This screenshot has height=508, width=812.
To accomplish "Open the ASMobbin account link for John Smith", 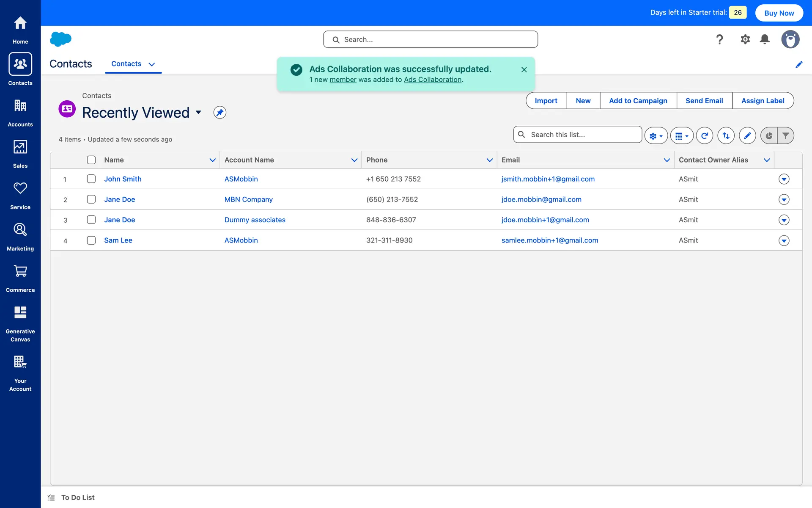I will coord(241,179).
